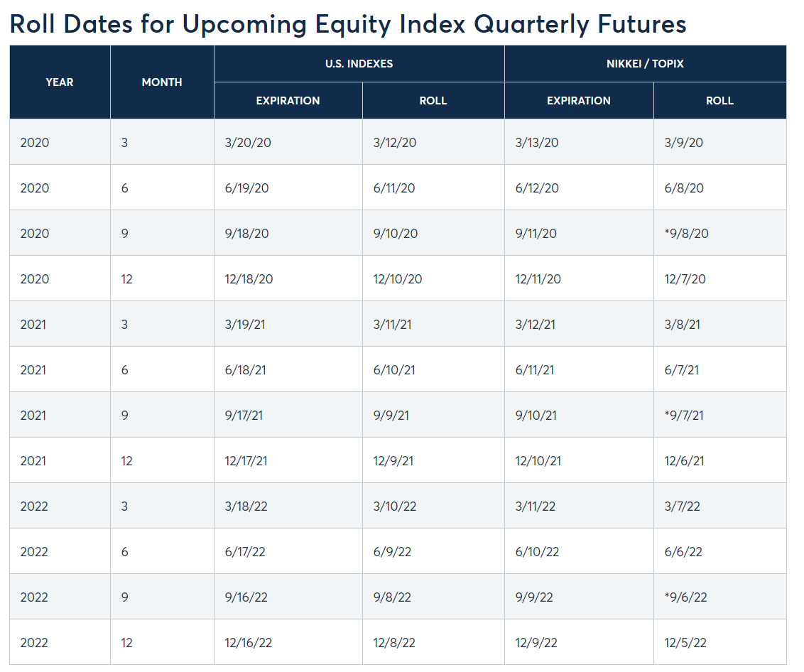Viewport: 804px width, 672px height.
Task: Click the 12/10/21 expiration cell
Action: [538, 461]
